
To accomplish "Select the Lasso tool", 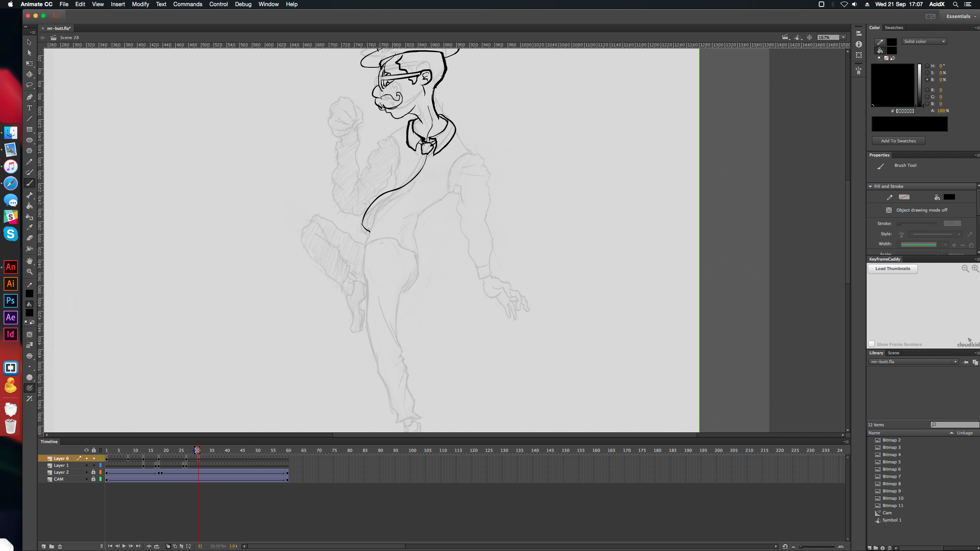I will (x=29, y=85).
